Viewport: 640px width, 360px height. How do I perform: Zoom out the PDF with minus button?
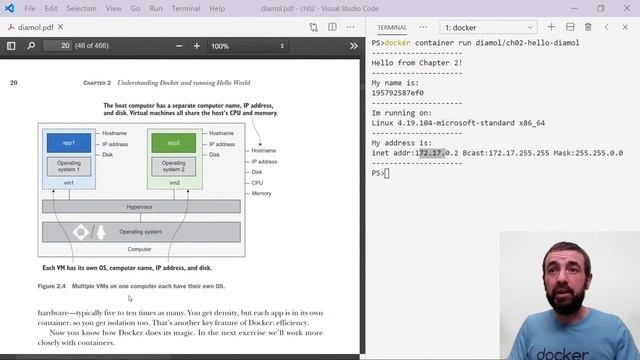(x=179, y=46)
